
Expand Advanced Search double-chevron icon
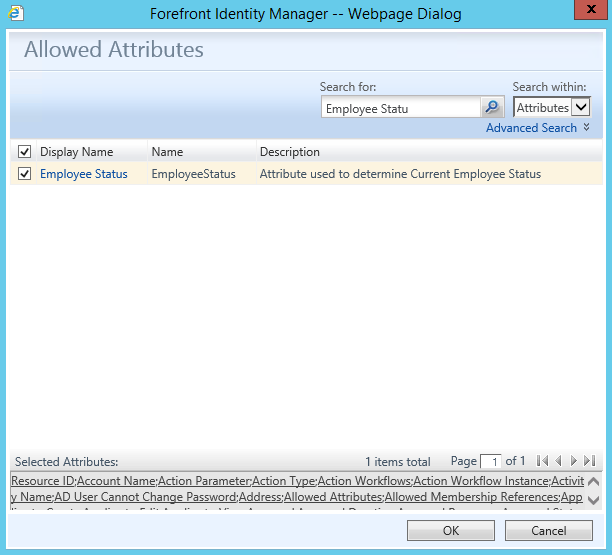(586, 127)
